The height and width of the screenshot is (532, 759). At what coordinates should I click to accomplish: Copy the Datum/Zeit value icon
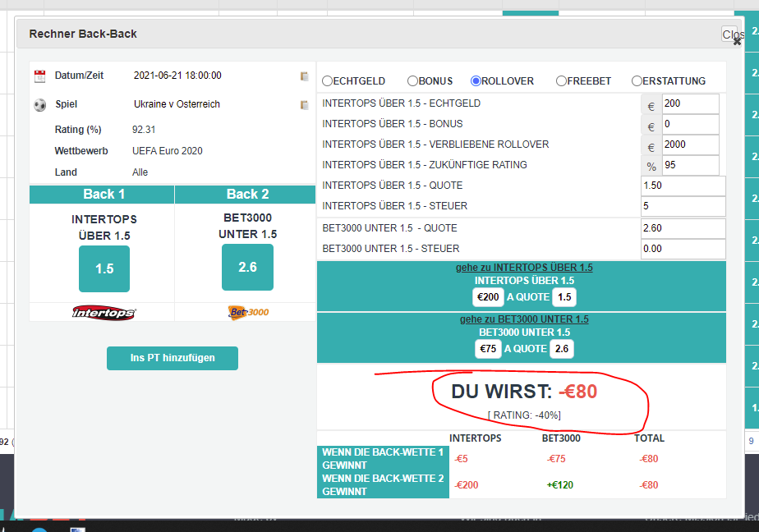click(x=305, y=76)
